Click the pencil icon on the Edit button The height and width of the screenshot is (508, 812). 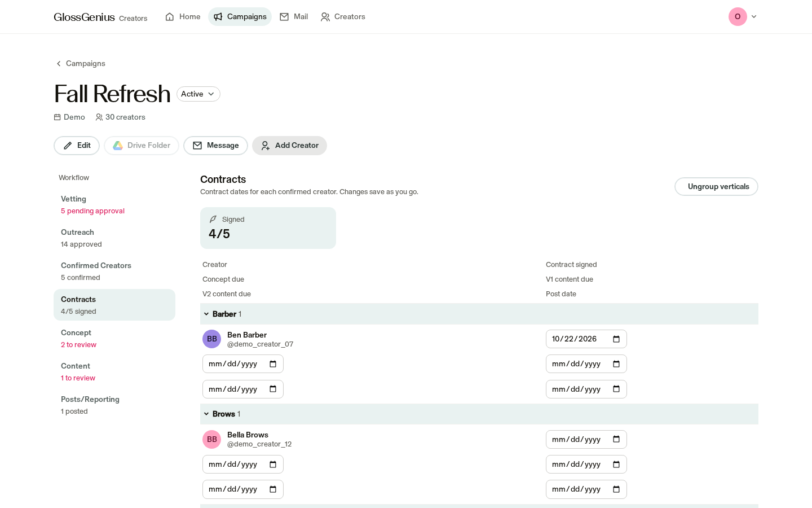tap(68, 146)
